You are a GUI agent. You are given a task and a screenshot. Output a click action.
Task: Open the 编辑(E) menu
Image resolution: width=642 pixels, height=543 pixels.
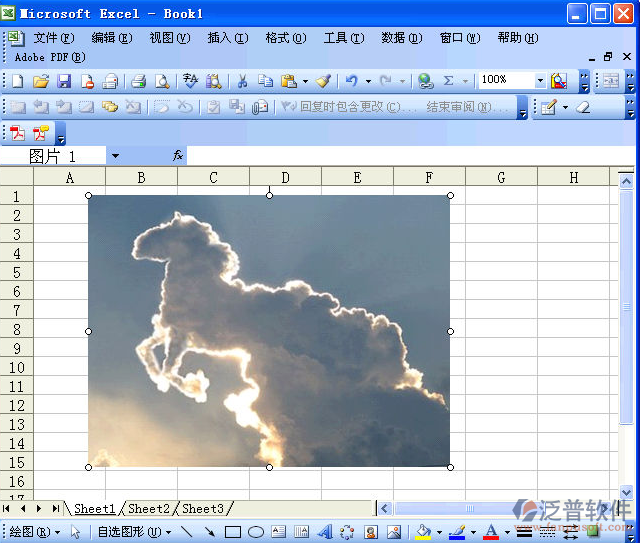point(112,38)
